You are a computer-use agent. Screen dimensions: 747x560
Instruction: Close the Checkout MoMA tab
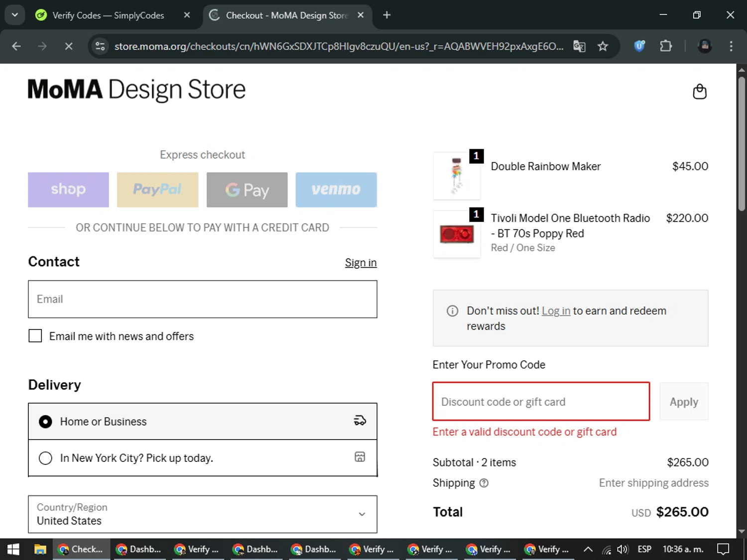[x=361, y=15]
